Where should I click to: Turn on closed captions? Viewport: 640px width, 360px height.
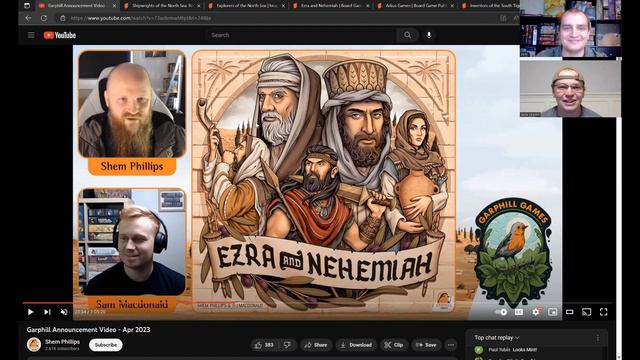click(x=519, y=312)
